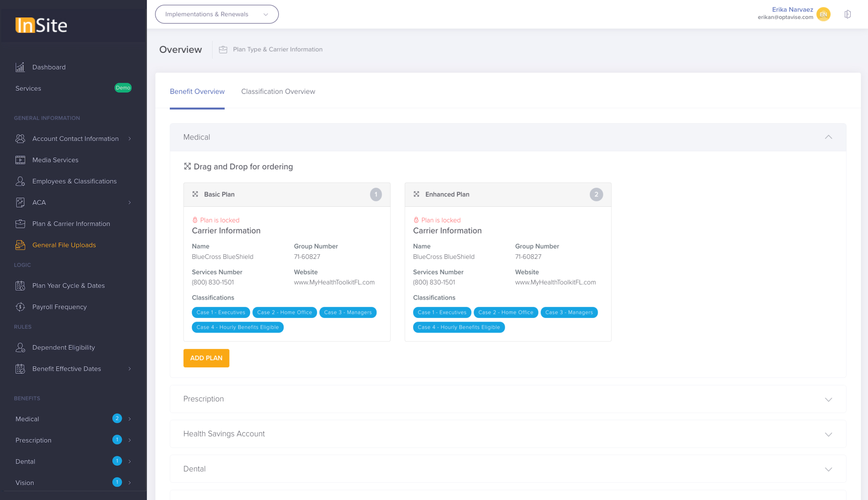Select the Payroll Frequency icon
The width and height of the screenshot is (868, 500).
[x=21, y=307]
